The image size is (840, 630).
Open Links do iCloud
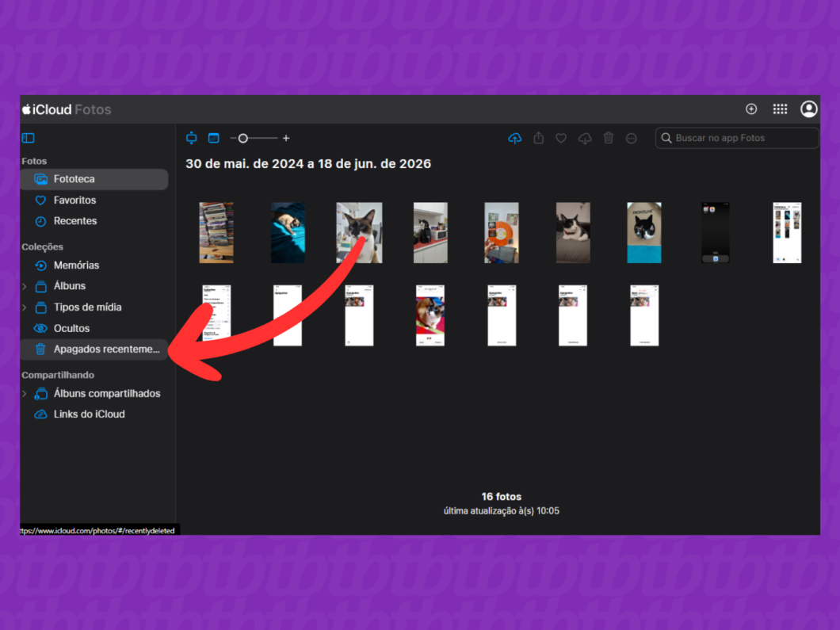[89, 414]
